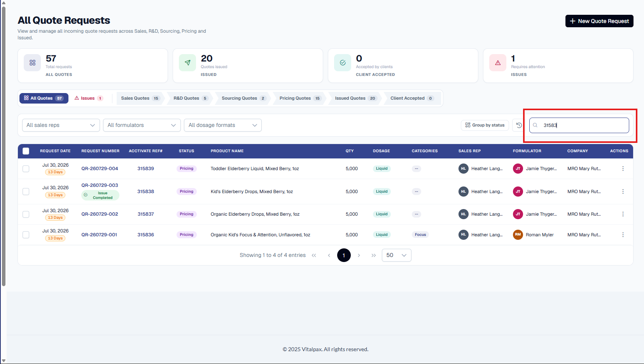Image resolution: width=644 pixels, height=364 pixels.
Task: Open actions menu for QR-260729-002 row
Action: click(623, 214)
